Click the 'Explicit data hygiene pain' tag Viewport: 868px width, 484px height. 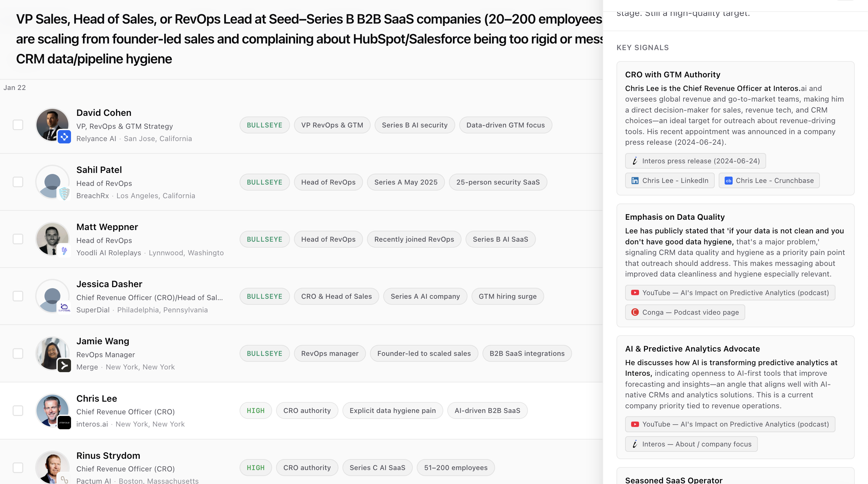point(393,411)
